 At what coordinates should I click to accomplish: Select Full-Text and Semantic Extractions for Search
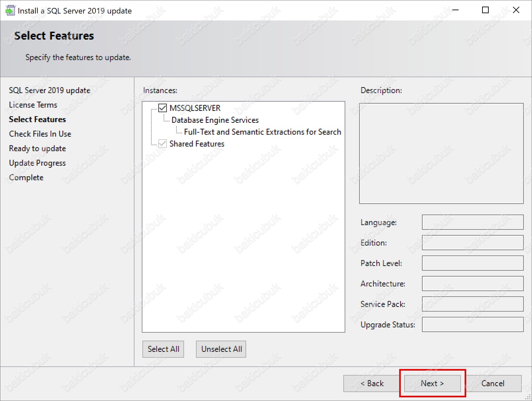pos(262,132)
